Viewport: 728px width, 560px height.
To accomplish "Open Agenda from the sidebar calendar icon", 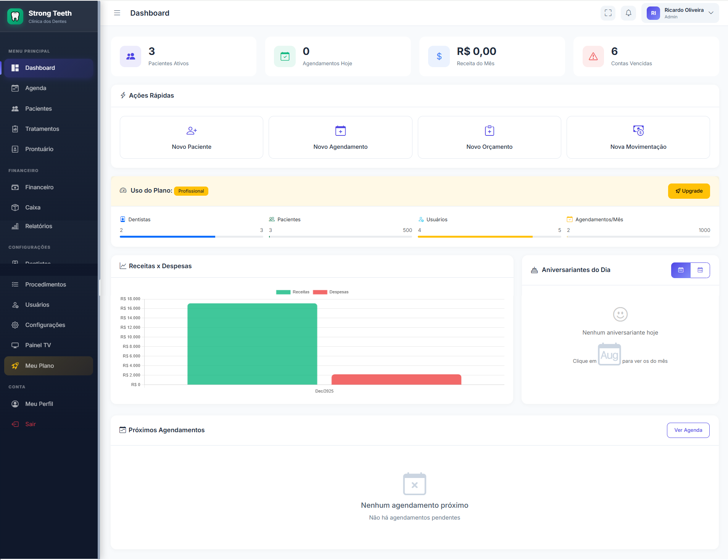I will click(x=15, y=88).
